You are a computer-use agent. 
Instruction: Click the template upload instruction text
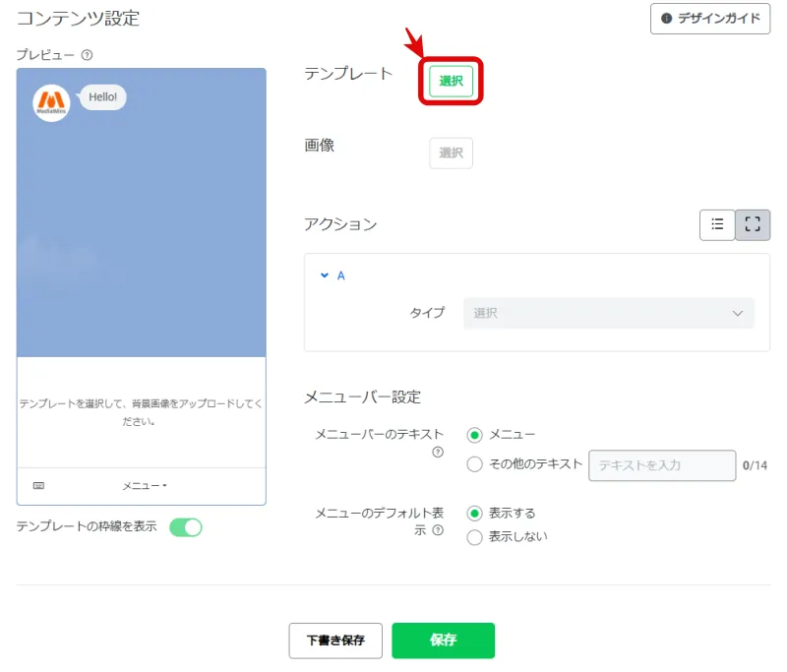click(x=141, y=412)
